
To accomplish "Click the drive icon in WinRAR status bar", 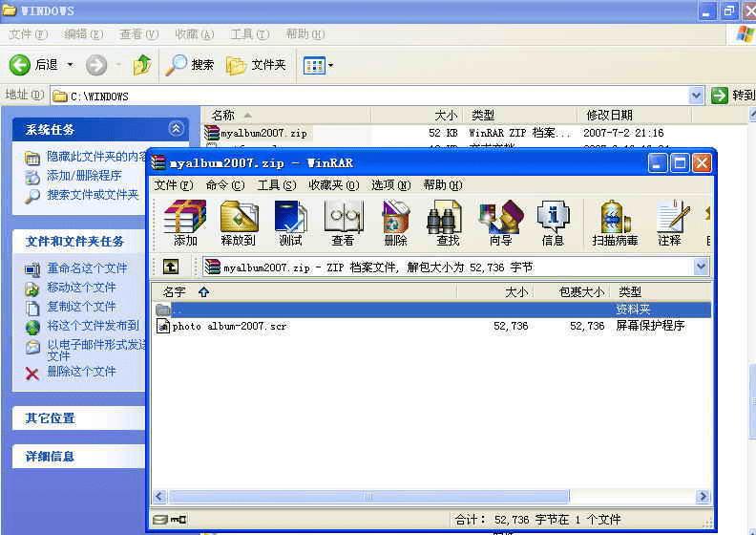I will [x=160, y=520].
